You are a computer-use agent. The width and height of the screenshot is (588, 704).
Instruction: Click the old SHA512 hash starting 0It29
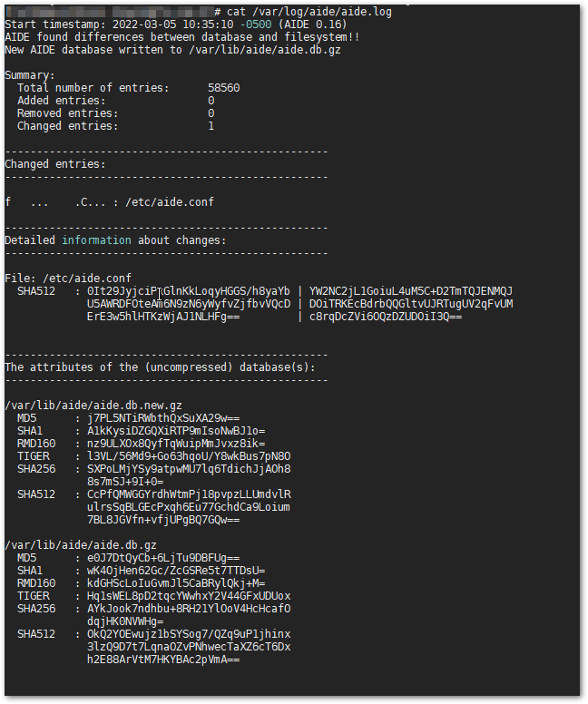(189, 304)
